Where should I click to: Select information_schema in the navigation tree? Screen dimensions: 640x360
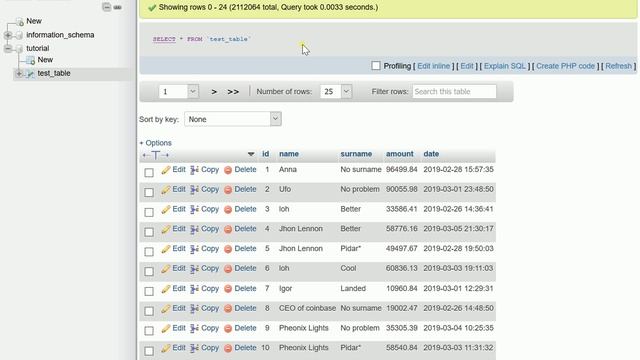60,35
